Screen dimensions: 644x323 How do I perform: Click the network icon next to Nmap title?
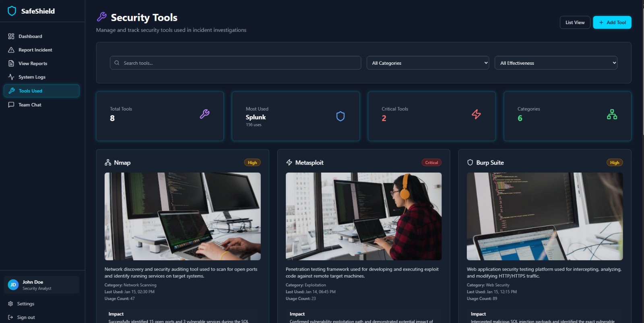click(x=108, y=163)
